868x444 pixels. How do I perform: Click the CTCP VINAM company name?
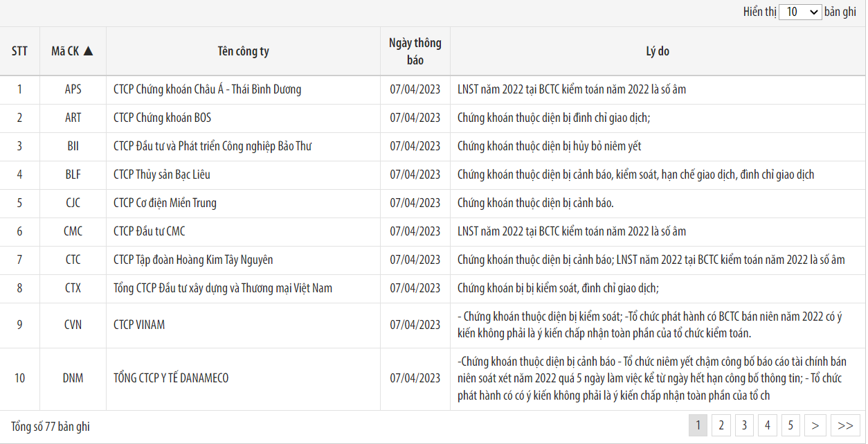[139, 325]
